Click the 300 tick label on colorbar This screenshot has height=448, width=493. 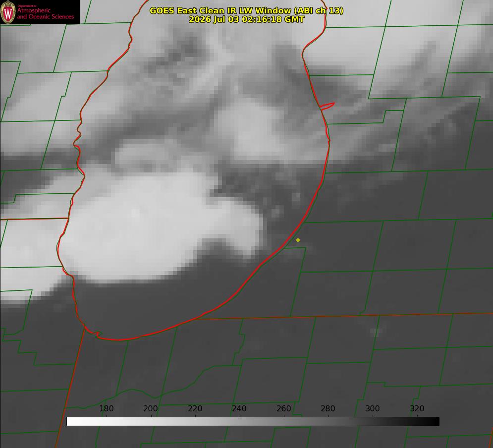pyautogui.click(x=373, y=408)
